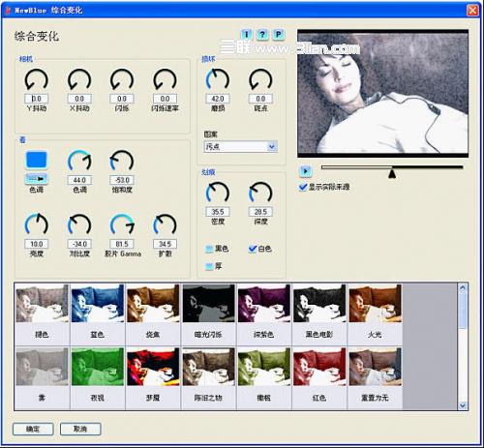Viewport: 484px width, 448px height.
Task: Click the 饱和度 dial showing -53.0
Action: pos(122,161)
